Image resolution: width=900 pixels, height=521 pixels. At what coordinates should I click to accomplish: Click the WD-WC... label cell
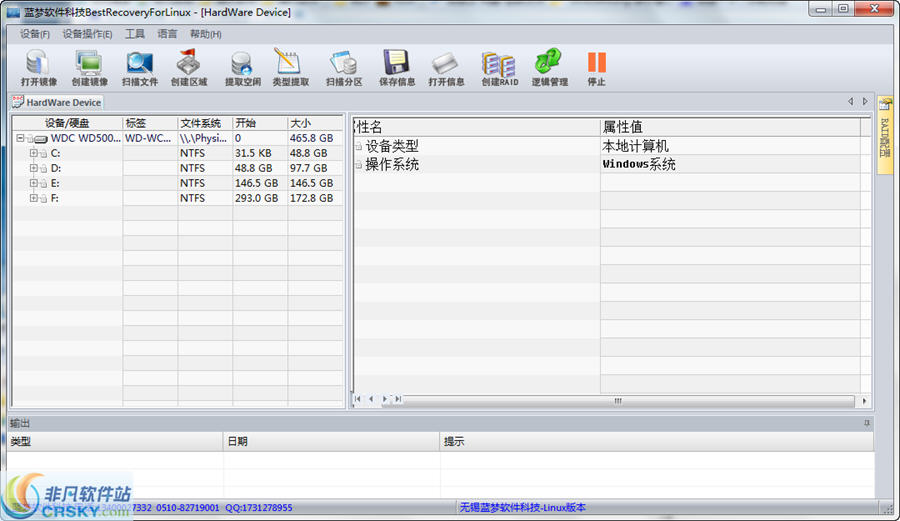148,138
